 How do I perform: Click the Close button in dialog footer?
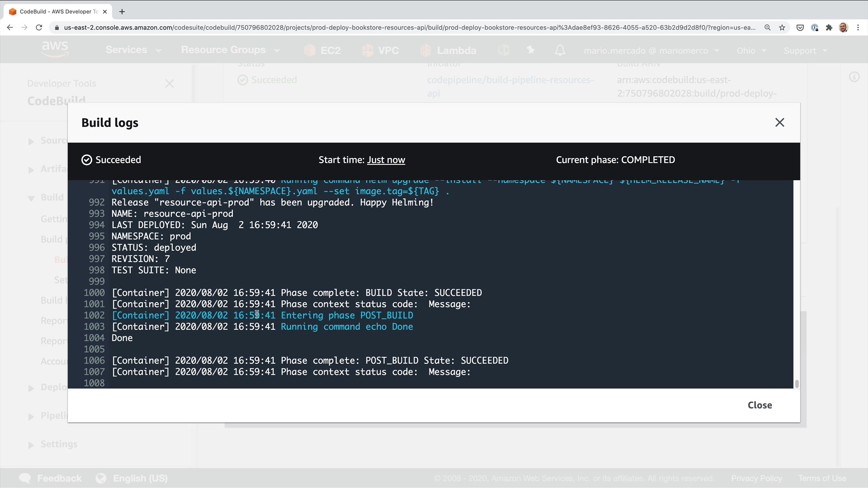[x=759, y=405]
